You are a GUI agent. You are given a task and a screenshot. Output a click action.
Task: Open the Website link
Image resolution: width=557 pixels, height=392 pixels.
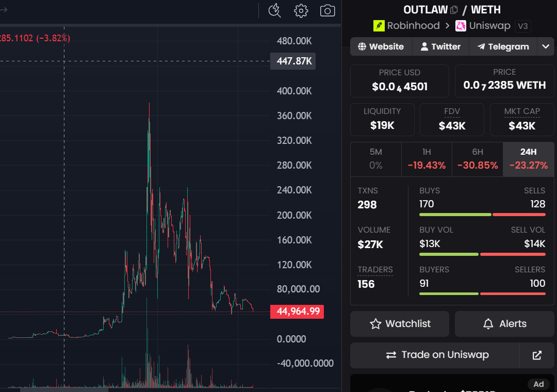pos(381,46)
